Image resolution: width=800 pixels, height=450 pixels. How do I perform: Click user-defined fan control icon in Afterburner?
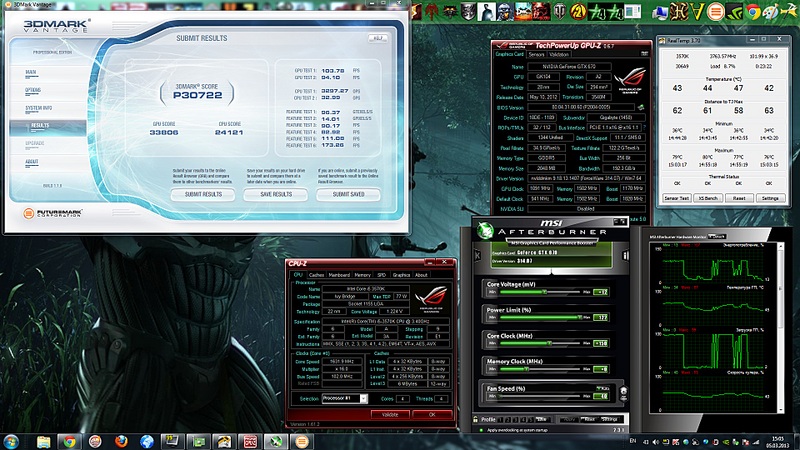pos(623,393)
